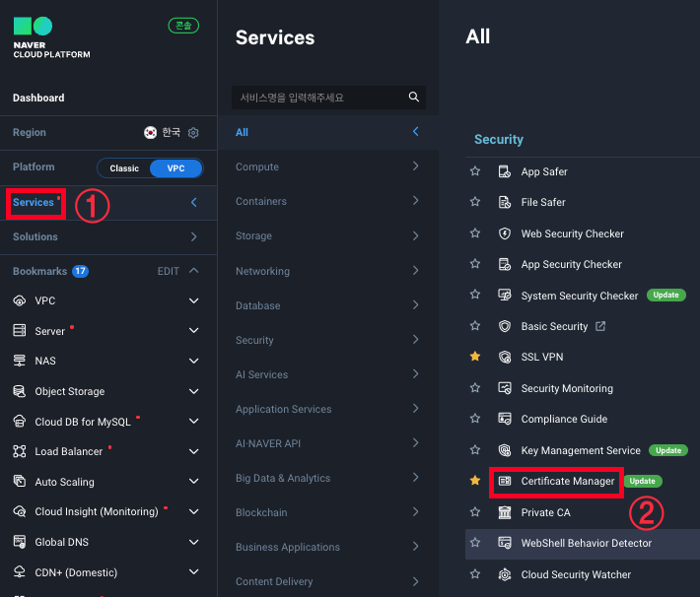Click the Web Security Checker shield icon
This screenshot has width=700, height=597.
(x=505, y=233)
